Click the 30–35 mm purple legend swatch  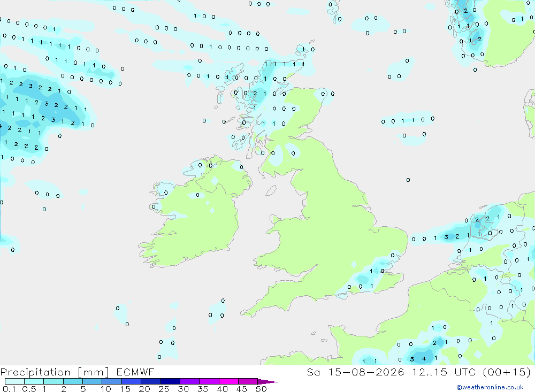click(189, 381)
